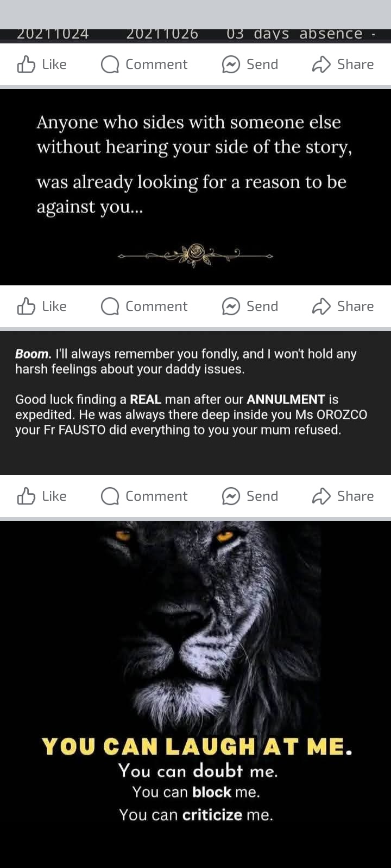This screenshot has height=868, width=391.
Task: Send the 'Anyone who sides' quote via Messenger
Action: coord(250,307)
